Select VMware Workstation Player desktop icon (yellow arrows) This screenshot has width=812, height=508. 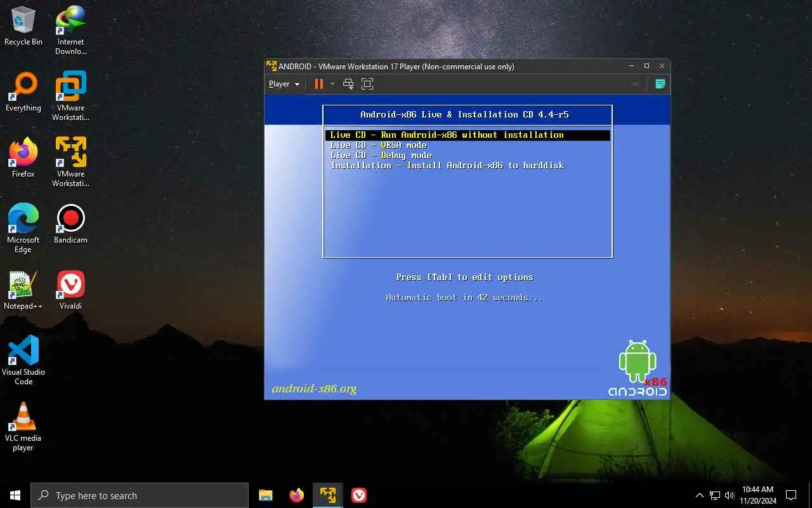pyautogui.click(x=70, y=163)
